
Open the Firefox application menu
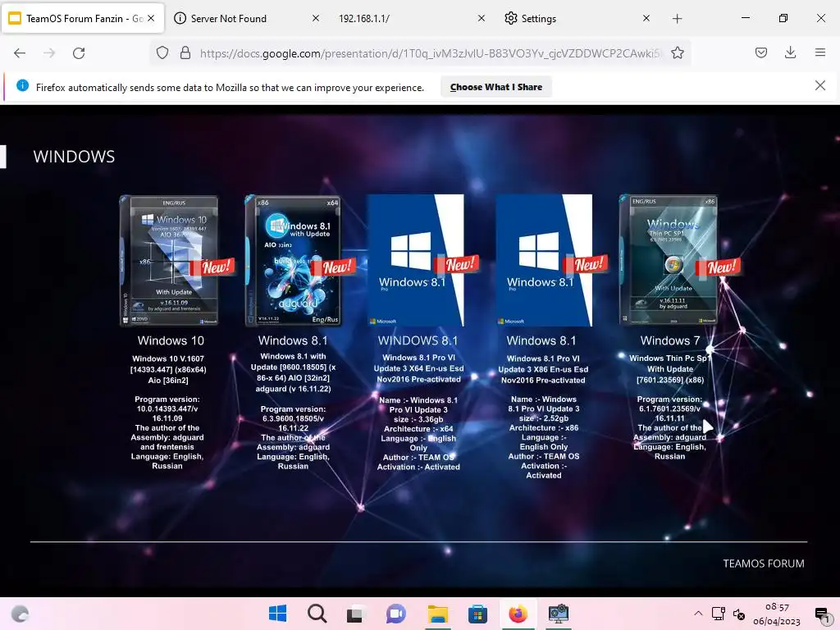820,52
